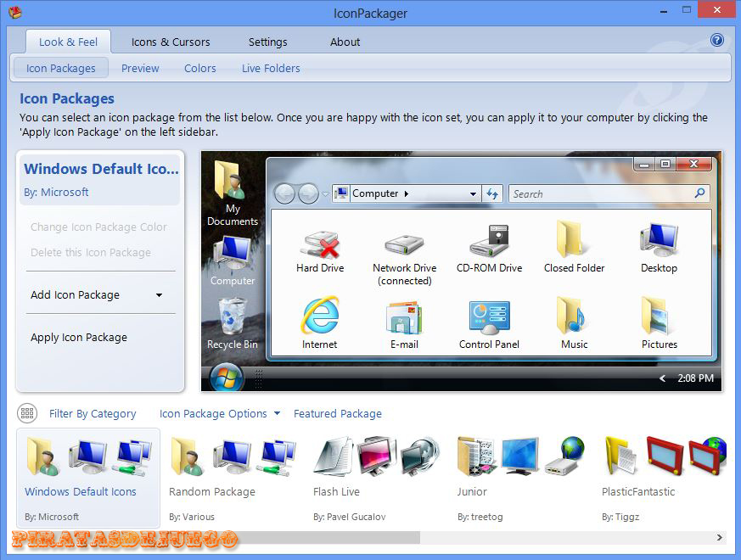741x560 pixels.
Task: Click Change Icon Package Color
Action: 98,227
